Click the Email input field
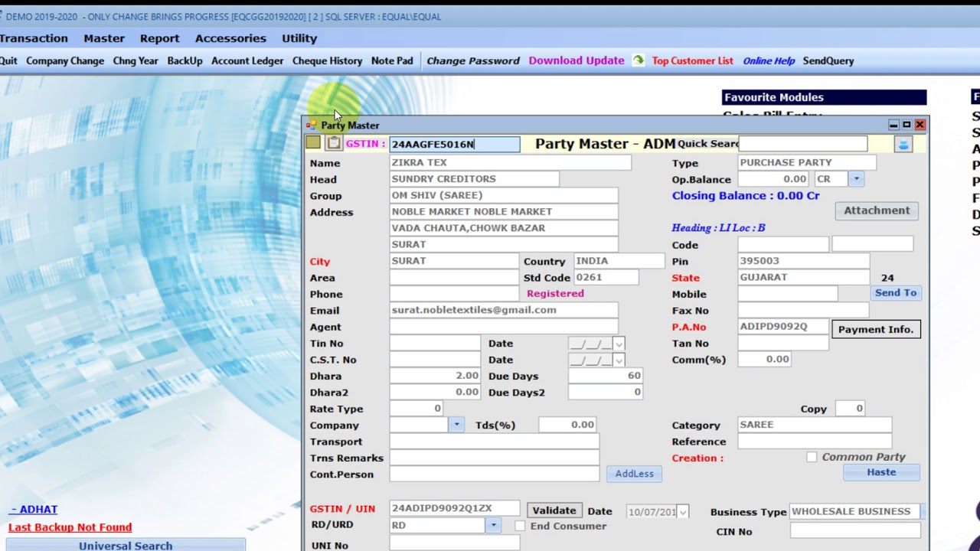 504,310
